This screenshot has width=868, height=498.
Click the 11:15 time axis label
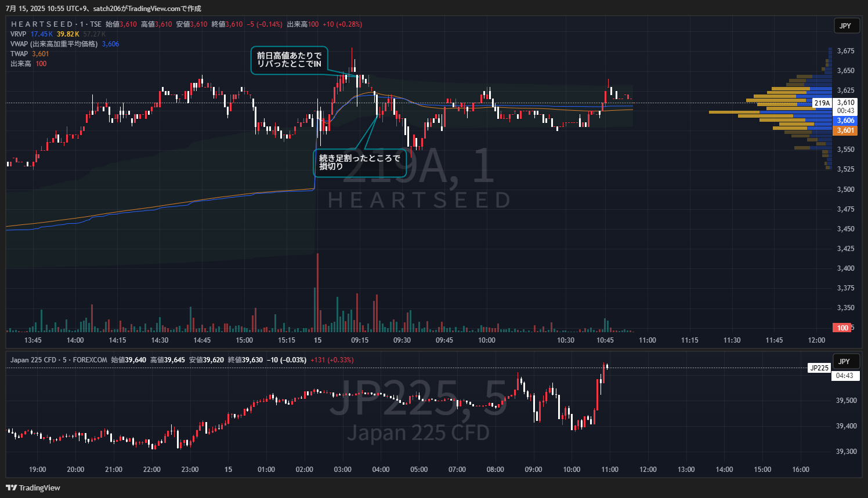click(690, 340)
